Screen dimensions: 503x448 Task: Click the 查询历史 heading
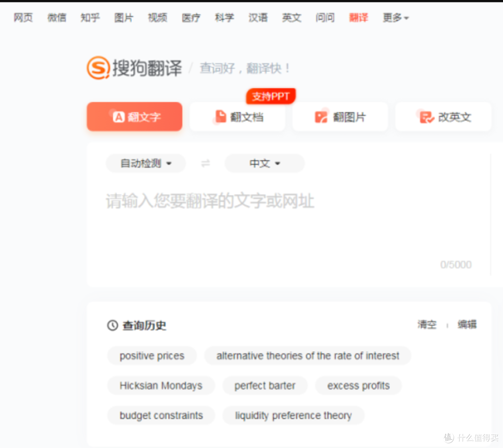[144, 325]
